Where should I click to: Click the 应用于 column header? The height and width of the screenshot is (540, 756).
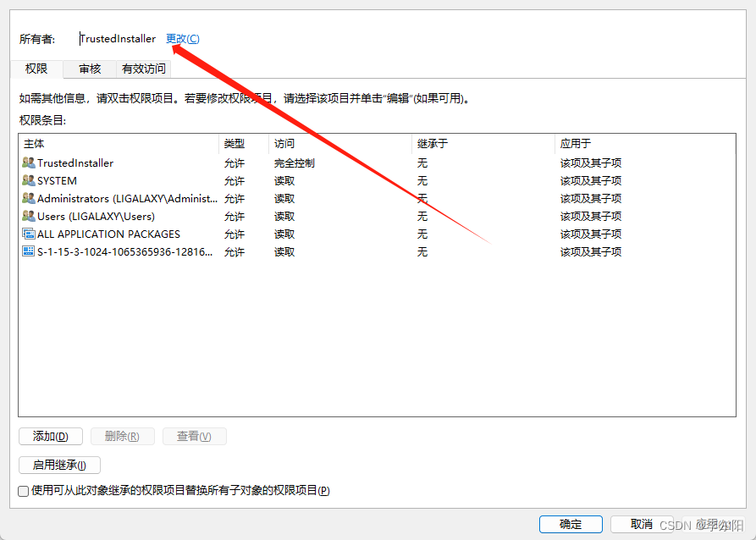click(x=643, y=143)
